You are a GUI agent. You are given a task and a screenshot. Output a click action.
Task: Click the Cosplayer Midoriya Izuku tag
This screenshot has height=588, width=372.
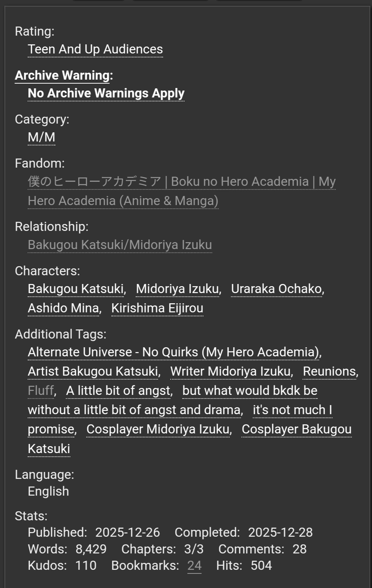click(x=158, y=429)
